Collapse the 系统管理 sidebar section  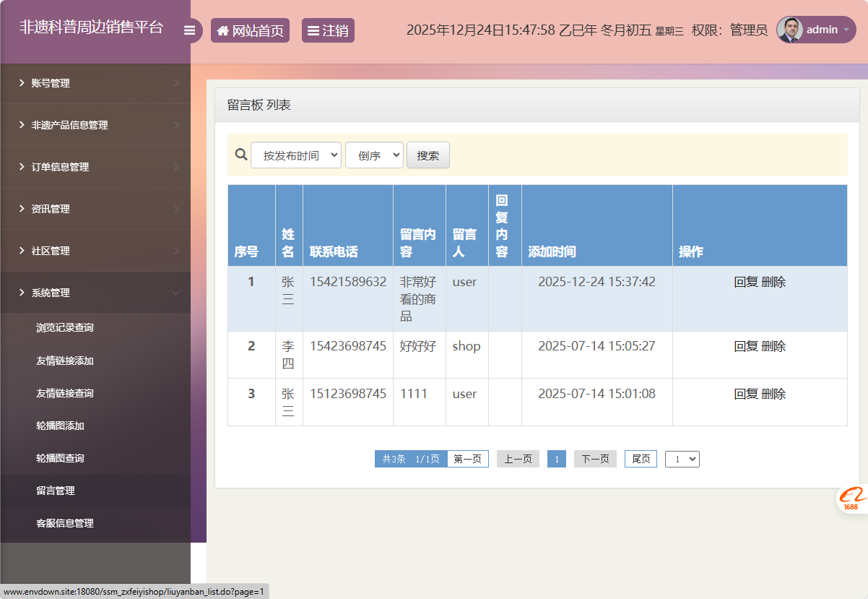pyautogui.click(x=95, y=293)
